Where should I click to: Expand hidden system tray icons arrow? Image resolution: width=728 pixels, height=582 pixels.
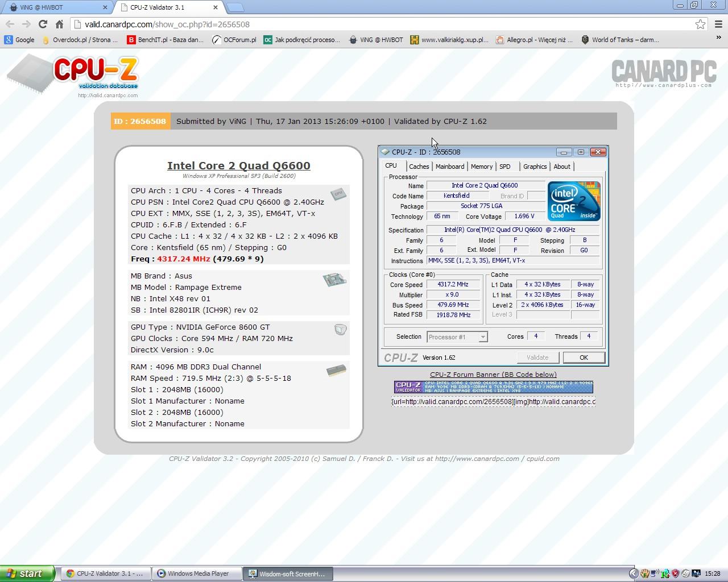[x=634, y=573]
